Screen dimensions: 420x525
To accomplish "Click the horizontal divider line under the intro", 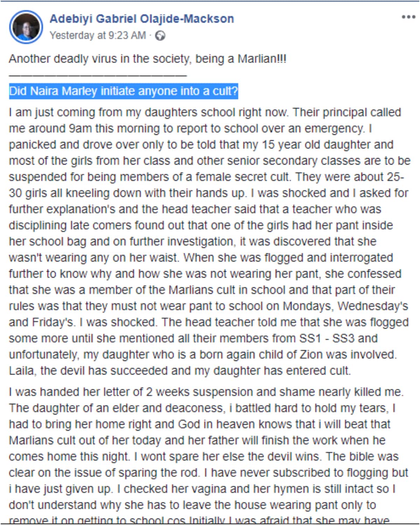I will [x=98, y=75].
